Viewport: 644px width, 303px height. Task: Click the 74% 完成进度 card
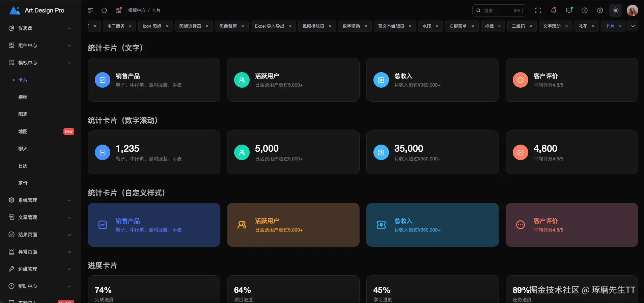pos(154,289)
